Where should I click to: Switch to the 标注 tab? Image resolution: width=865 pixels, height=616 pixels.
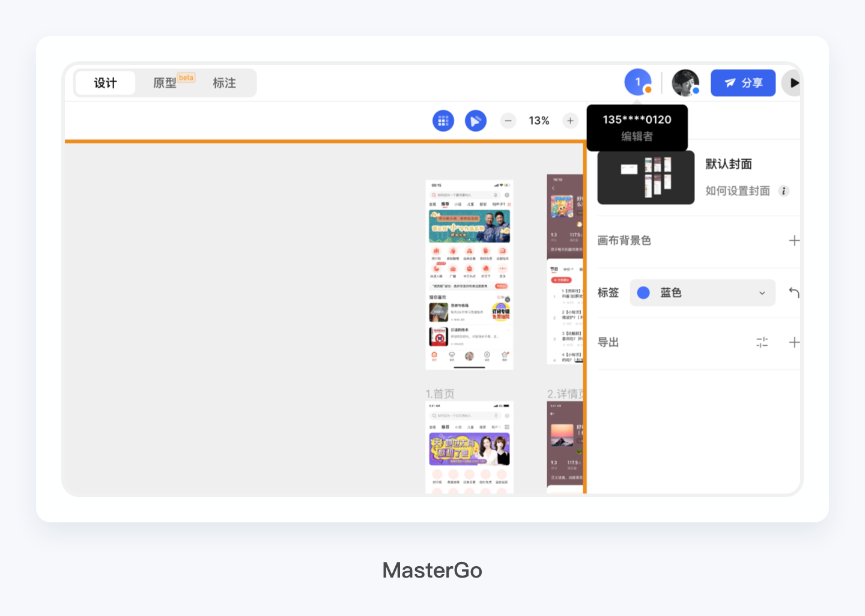click(224, 83)
